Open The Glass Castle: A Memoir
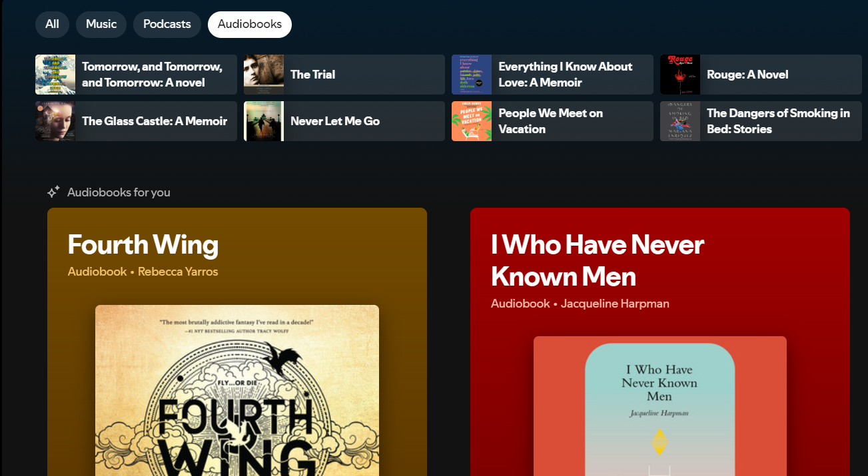 136,121
